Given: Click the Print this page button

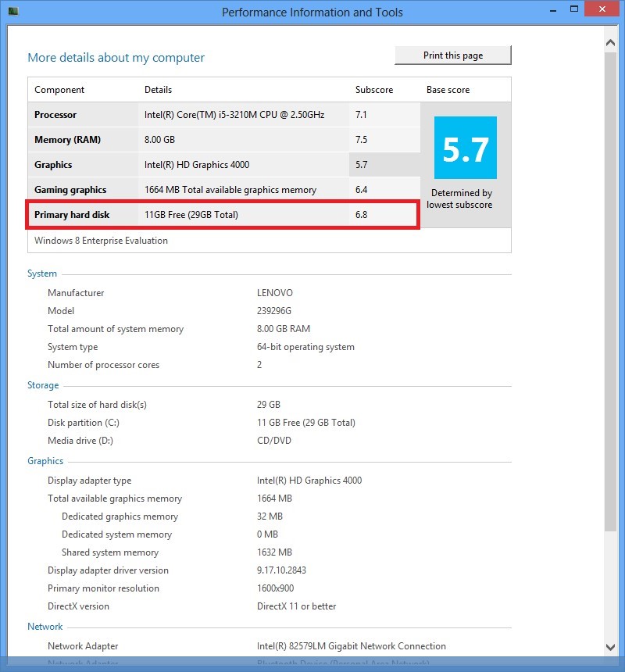Looking at the screenshot, I should 453,55.
